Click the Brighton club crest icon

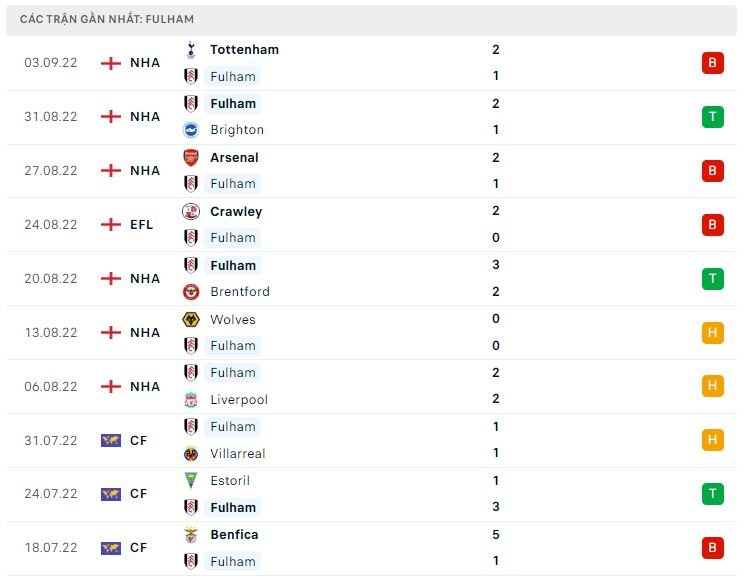190,130
